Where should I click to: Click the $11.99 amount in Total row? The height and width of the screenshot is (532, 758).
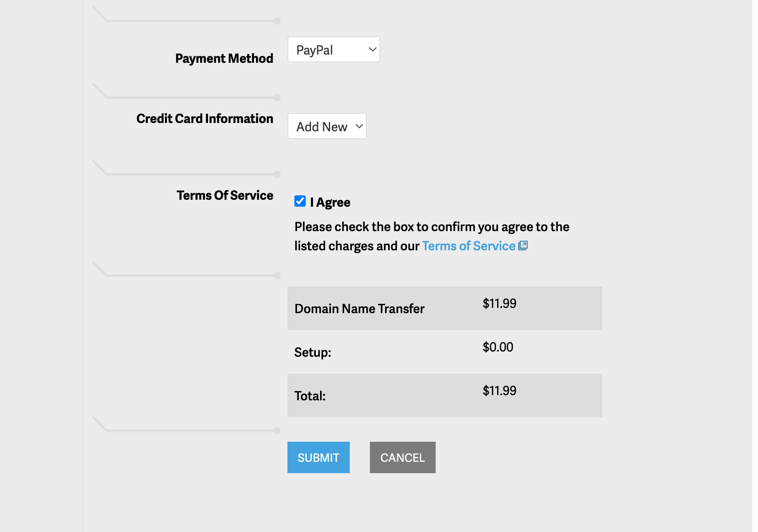point(499,391)
